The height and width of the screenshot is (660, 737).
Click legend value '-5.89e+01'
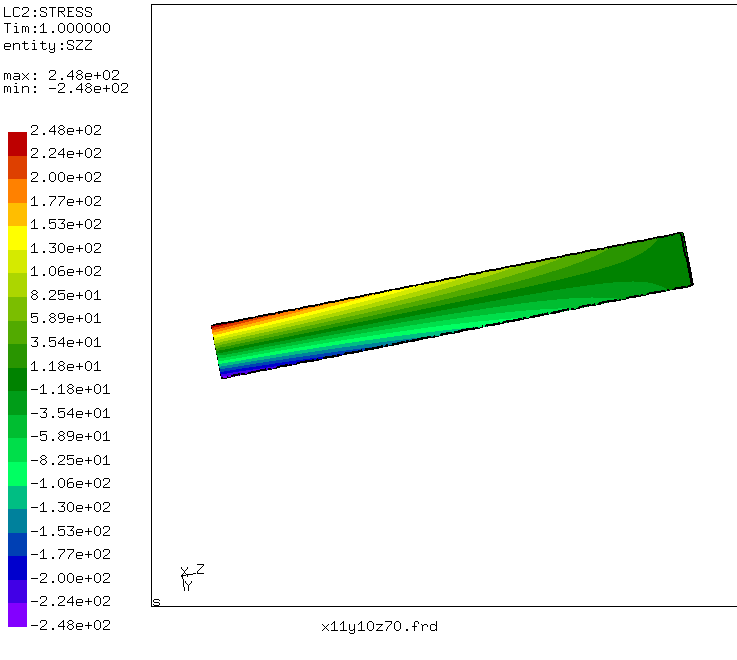(x=71, y=436)
